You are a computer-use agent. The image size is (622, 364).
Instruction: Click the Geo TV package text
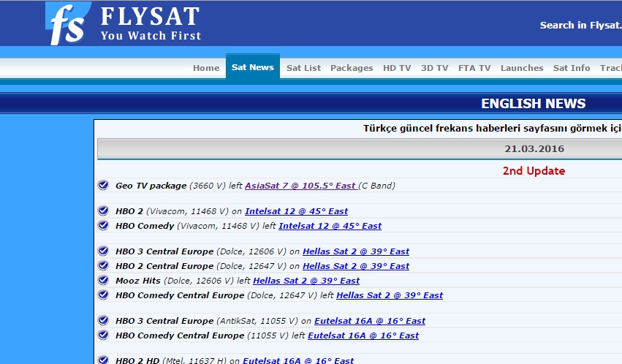coord(151,186)
